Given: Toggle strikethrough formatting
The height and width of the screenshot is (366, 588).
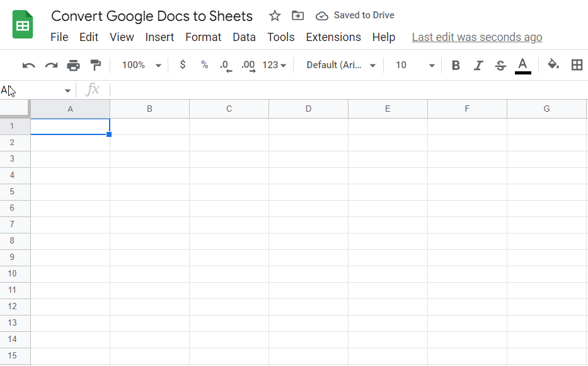Looking at the screenshot, I should click(500, 66).
